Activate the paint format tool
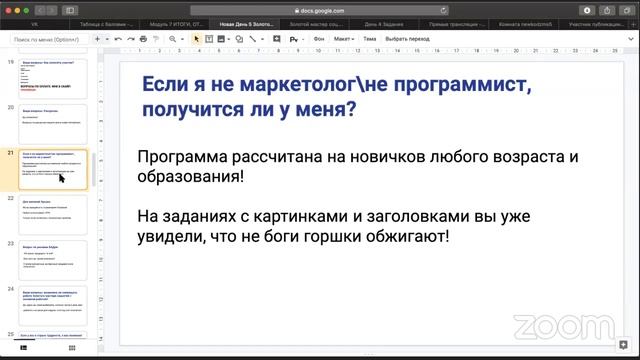640x360 pixels. [156, 39]
